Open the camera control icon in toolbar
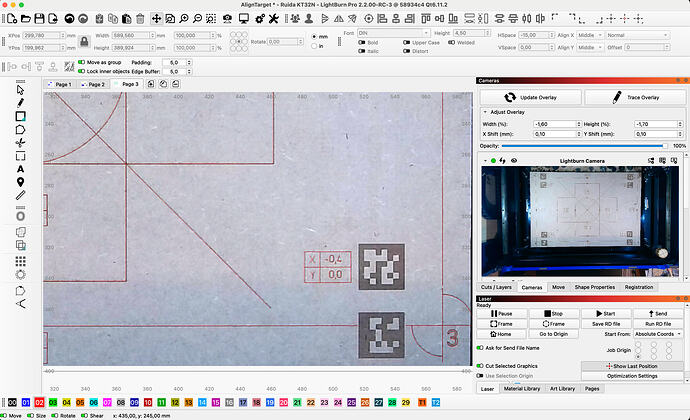The width and height of the screenshot is (690, 420). point(228,18)
